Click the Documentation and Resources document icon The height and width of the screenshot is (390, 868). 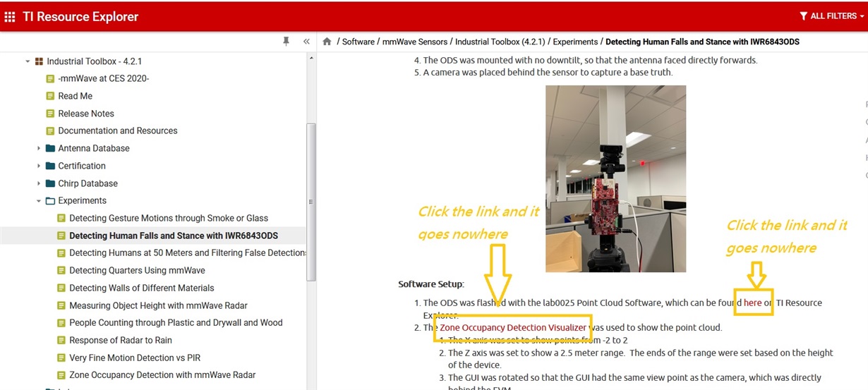(50, 130)
